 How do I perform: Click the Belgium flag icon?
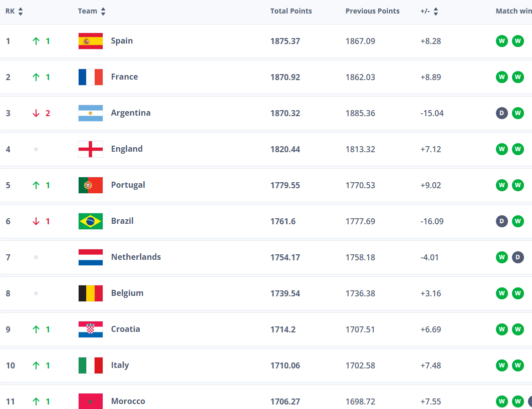pyautogui.click(x=91, y=293)
